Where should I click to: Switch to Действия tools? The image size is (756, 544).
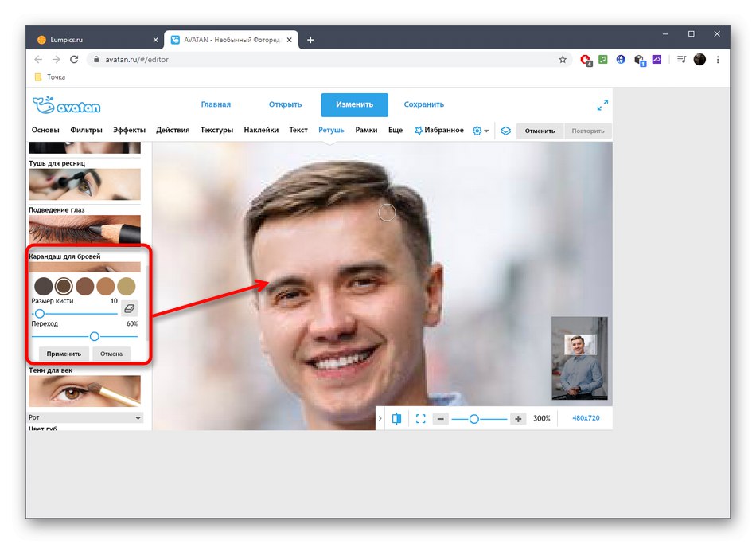pos(173,130)
